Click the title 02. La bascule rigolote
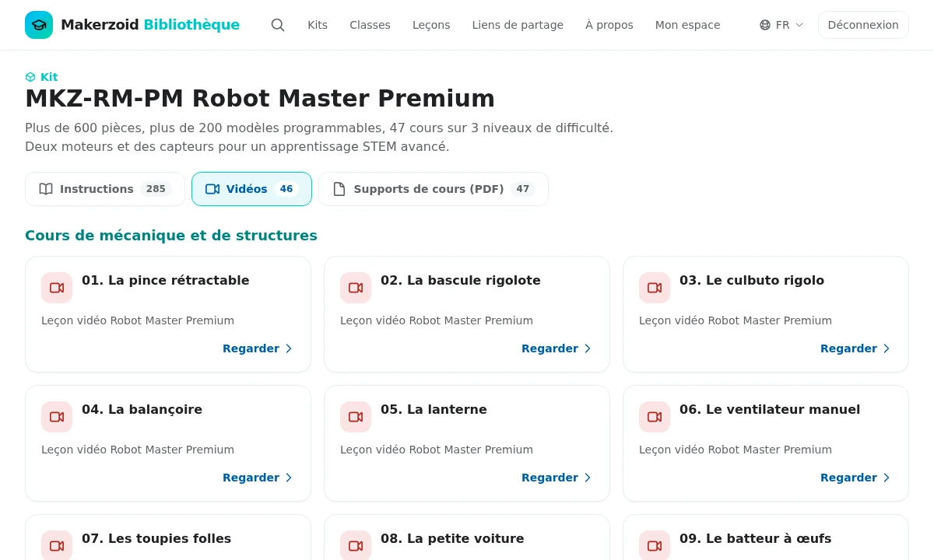 [x=461, y=280]
